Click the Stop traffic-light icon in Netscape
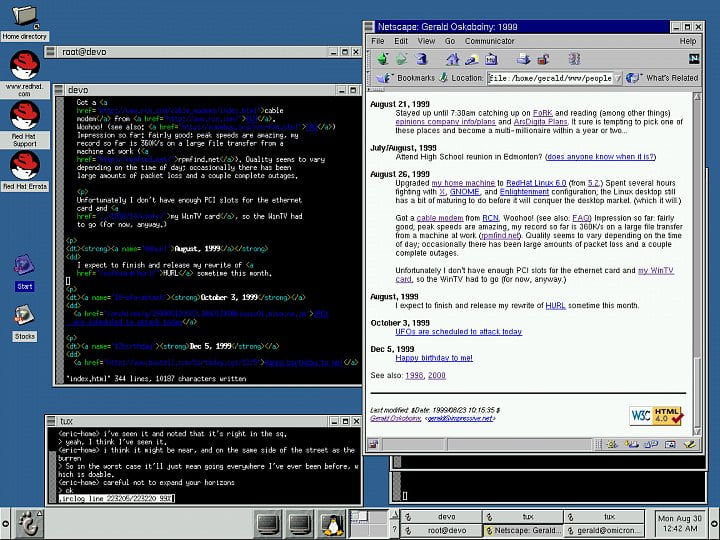Viewport: 720px width, 540px height. [x=574, y=59]
